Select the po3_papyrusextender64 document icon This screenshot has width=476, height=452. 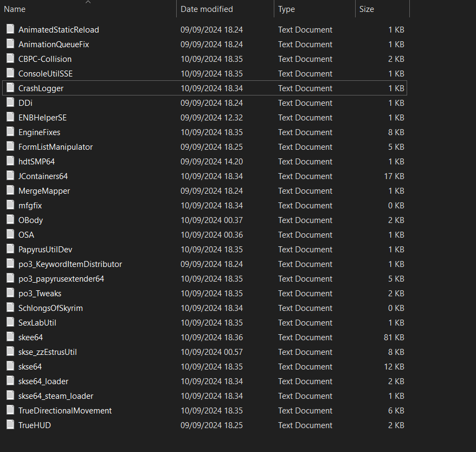tap(10, 278)
